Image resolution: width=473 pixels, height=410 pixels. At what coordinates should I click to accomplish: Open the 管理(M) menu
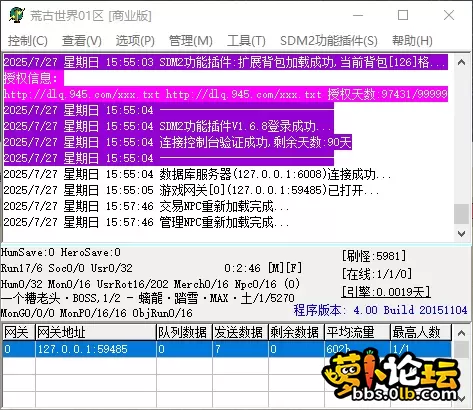[x=191, y=41]
